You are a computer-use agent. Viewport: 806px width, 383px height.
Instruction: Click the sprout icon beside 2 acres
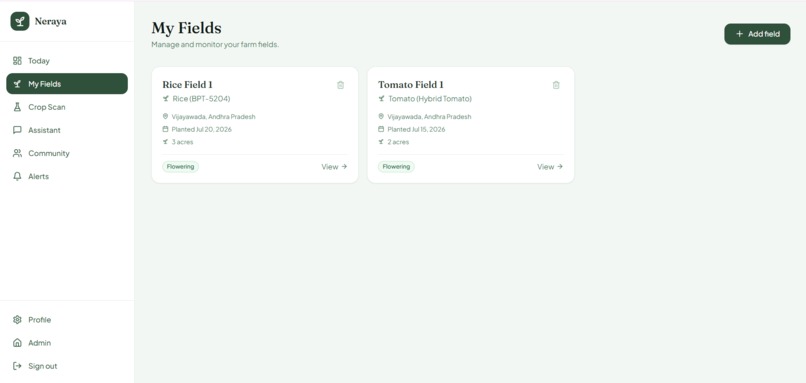pyautogui.click(x=381, y=141)
